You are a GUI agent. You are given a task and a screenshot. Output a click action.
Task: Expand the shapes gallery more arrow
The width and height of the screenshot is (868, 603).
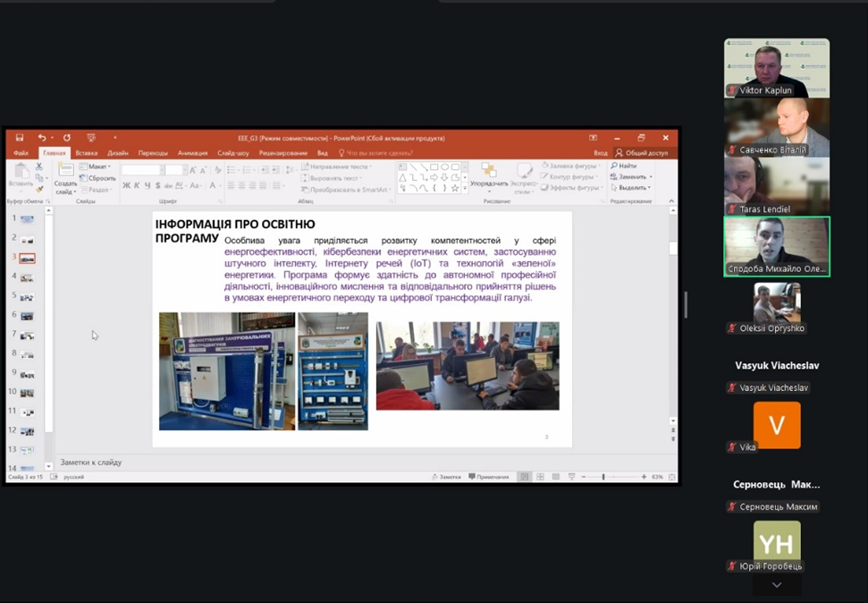coord(465,189)
